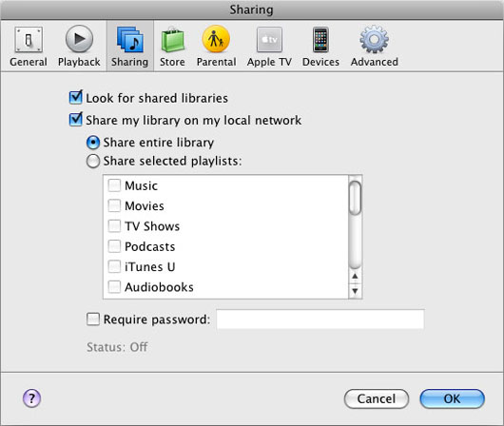
Task: Open the Parental controls pane
Action: [216, 47]
